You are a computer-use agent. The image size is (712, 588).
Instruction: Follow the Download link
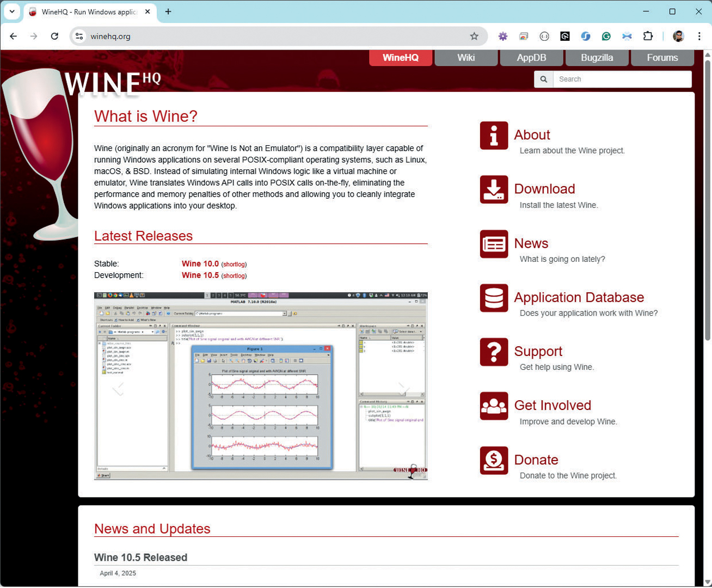pos(544,188)
